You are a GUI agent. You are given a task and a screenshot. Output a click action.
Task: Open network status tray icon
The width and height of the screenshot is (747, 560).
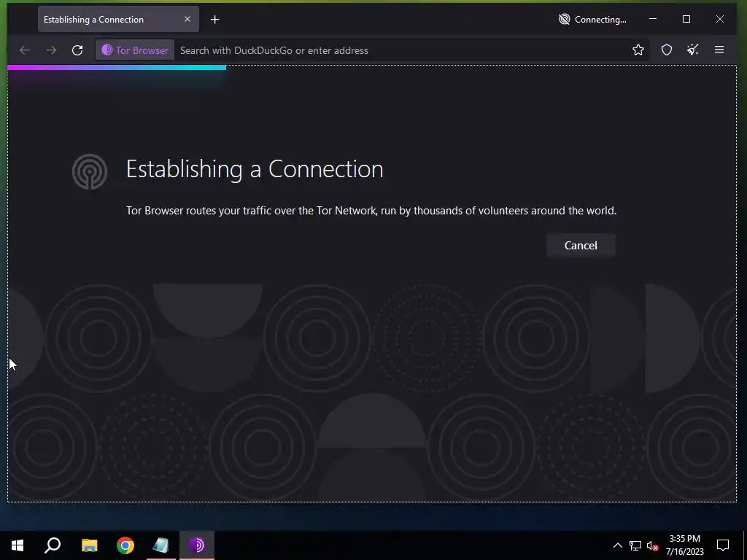635,545
